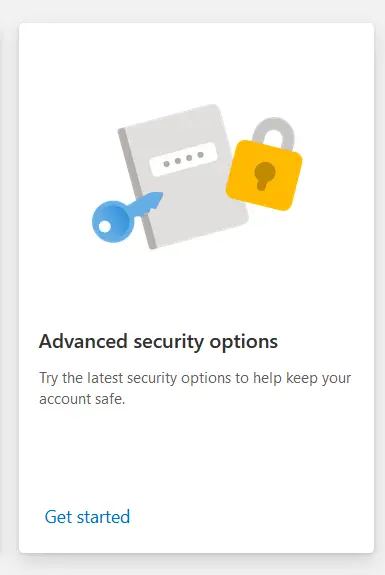This screenshot has width=385, height=575.
Task: Click blank card space between description and link
Action: point(197,457)
